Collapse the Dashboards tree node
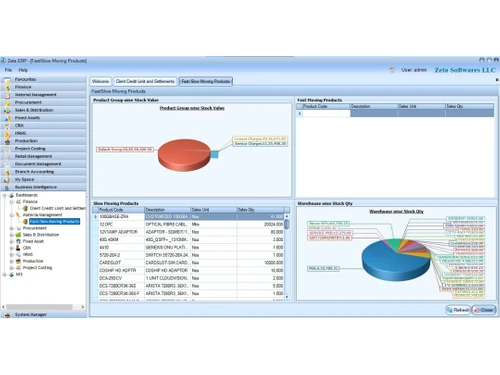 4,195
